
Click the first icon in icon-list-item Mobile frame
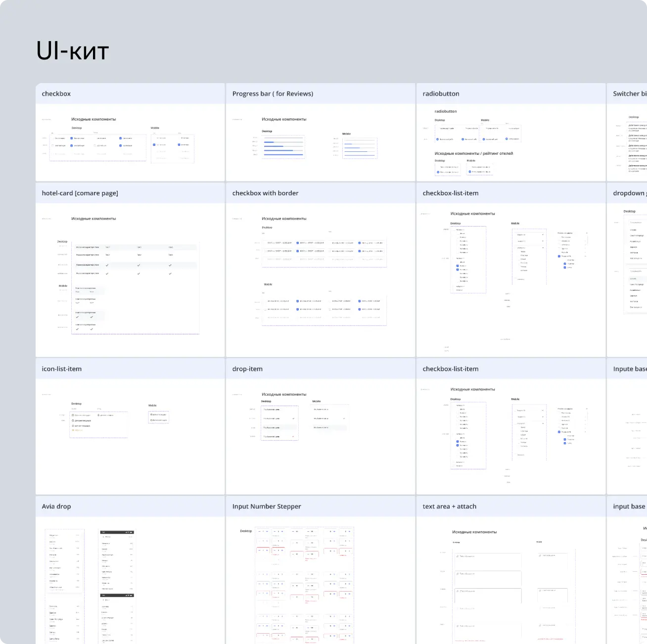coord(151,414)
